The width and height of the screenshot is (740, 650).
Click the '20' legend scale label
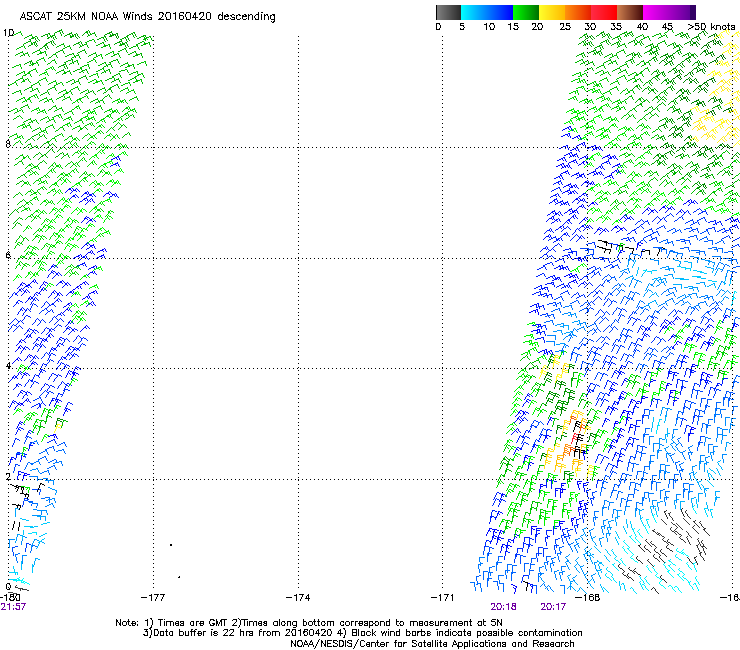click(x=537, y=27)
